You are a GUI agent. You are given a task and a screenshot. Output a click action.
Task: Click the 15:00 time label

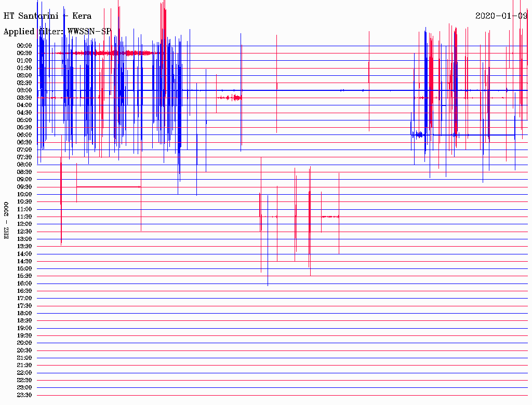pos(24,268)
